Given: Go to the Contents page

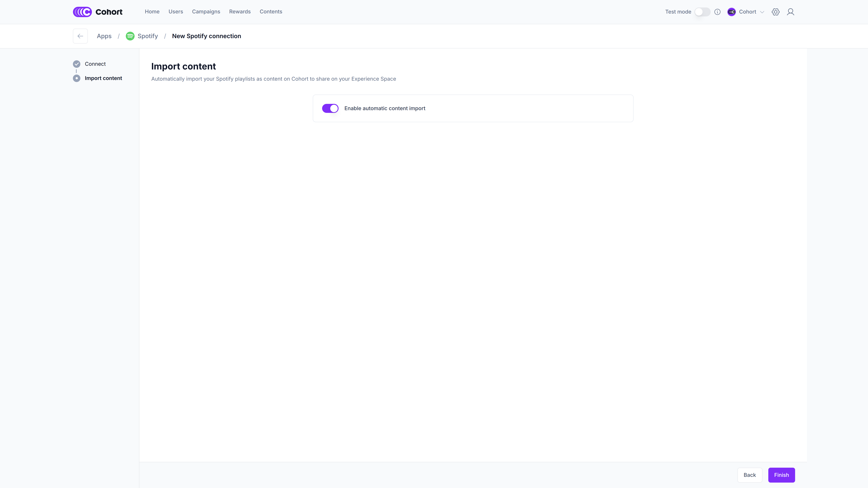Looking at the screenshot, I should coord(271,12).
